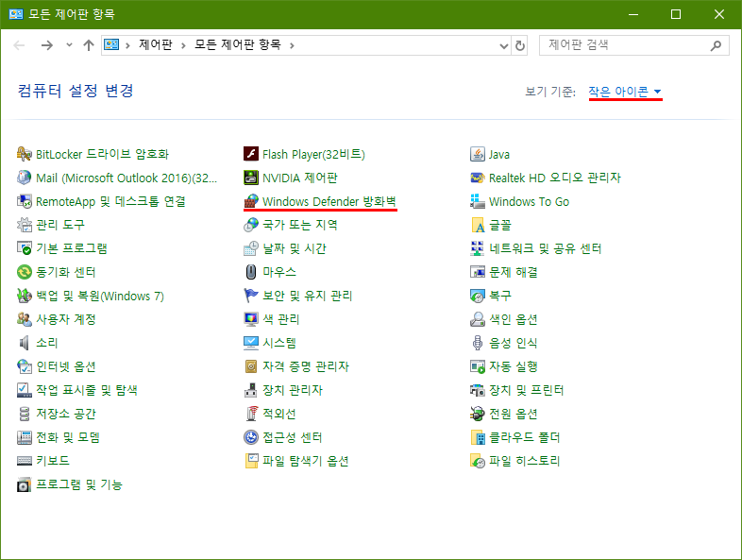This screenshot has width=742, height=560.
Task: Go up one level with up arrow
Action: (89, 45)
